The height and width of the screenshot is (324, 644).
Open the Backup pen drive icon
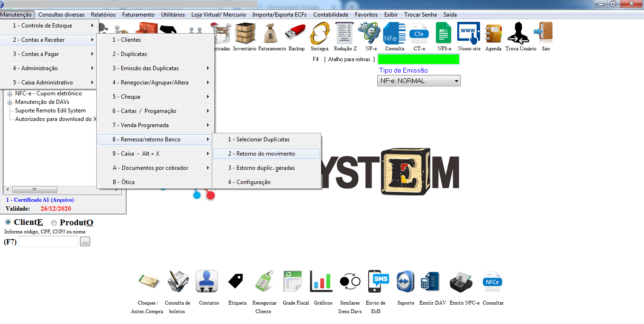(297, 34)
